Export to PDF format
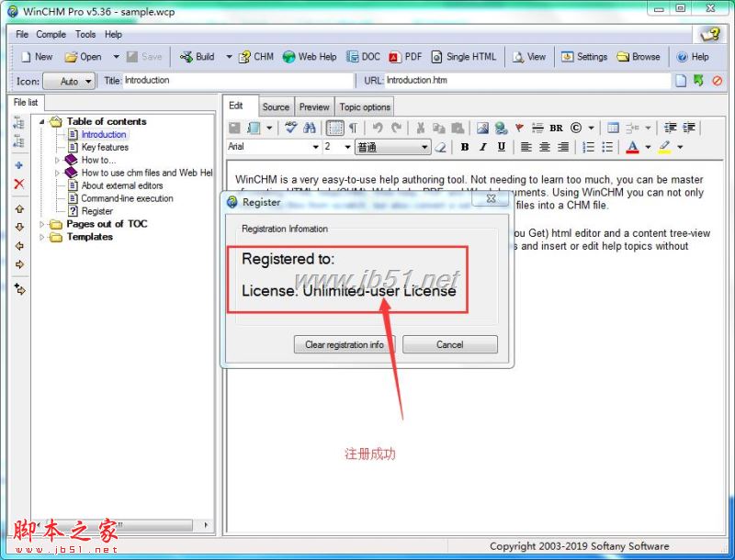The width and height of the screenshot is (735, 560). tap(405, 57)
